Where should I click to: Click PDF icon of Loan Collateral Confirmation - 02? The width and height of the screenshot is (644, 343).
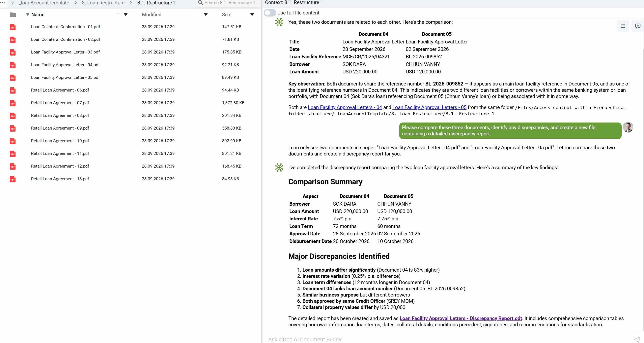pyautogui.click(x=13, y=40)
